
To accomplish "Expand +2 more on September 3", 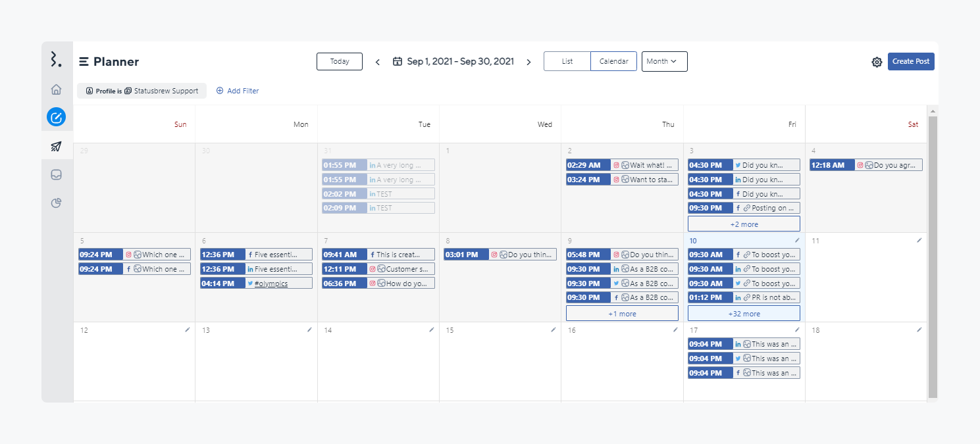I will [744, 224].
